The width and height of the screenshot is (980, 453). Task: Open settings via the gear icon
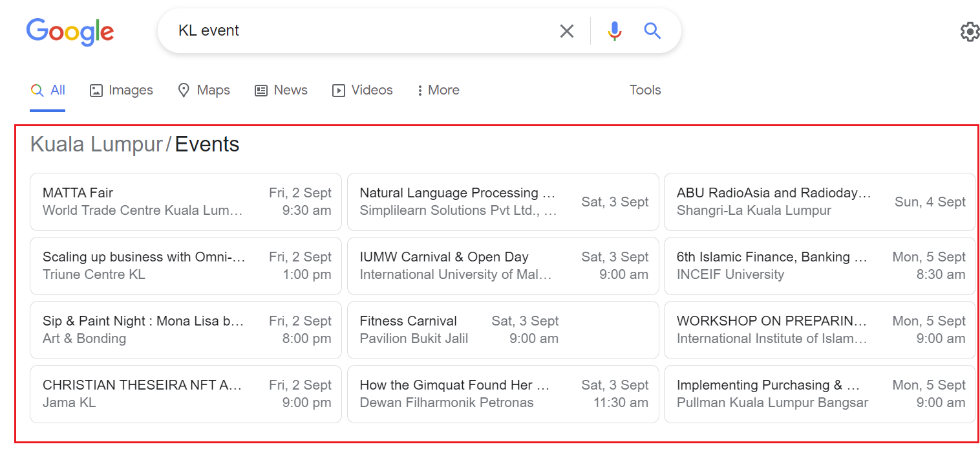(x=970, y=32)
